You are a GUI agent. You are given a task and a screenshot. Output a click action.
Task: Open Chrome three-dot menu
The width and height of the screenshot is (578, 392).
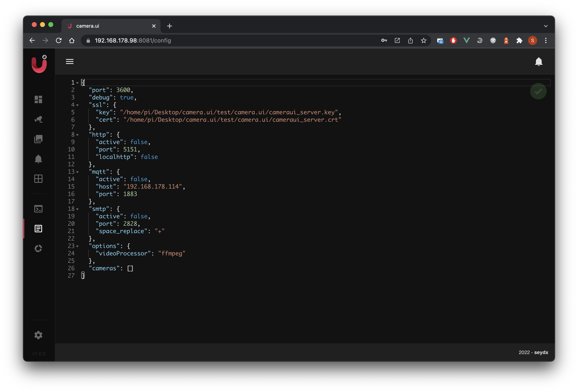click(546, 41)
